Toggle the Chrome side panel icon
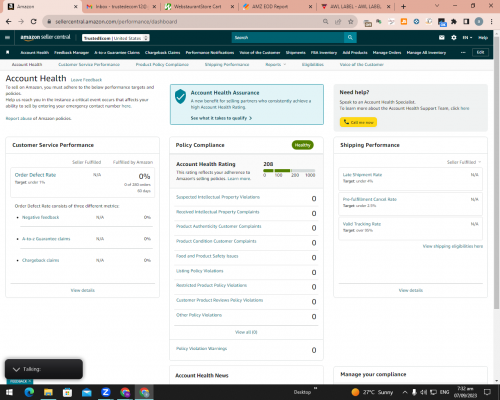Screen dimensions: 500x400 (x=466, y=22)
